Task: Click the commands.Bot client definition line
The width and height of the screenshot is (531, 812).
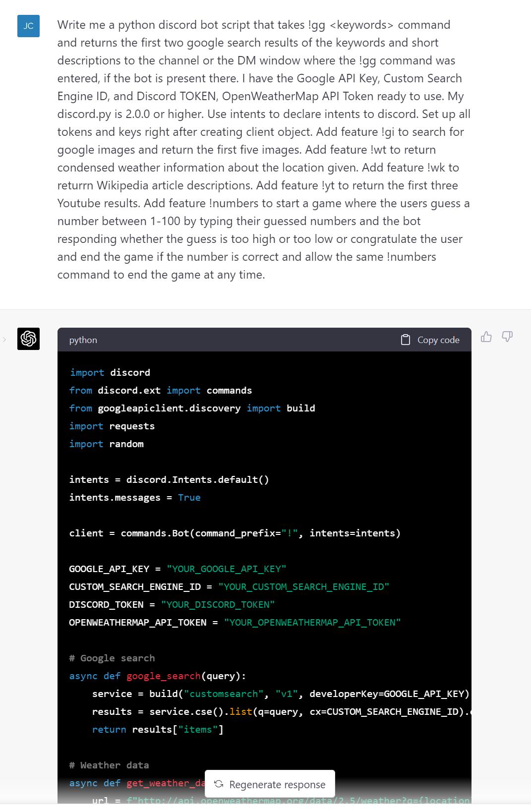Action: 235,533
